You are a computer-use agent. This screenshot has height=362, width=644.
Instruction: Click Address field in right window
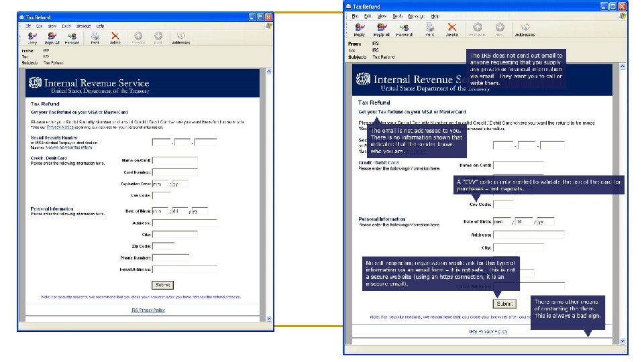tap(529, 235)
